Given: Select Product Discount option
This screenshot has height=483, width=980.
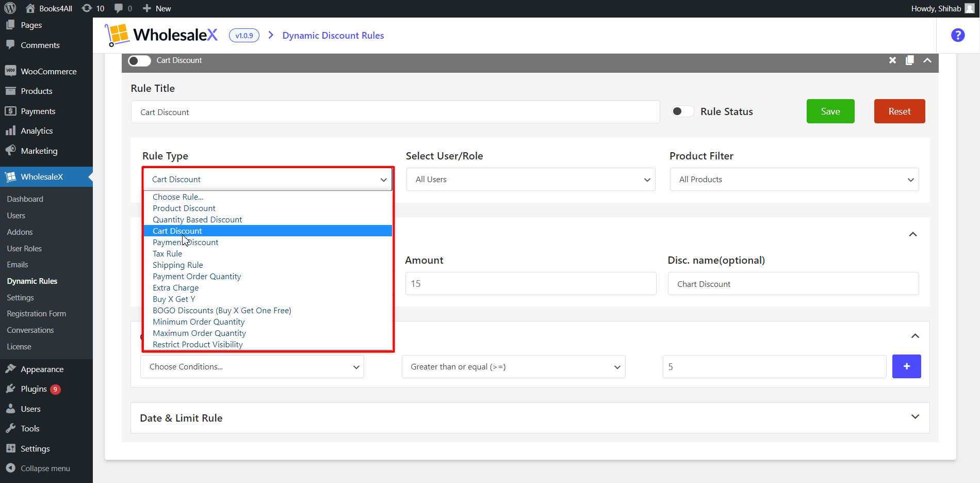Looking at the screenshot, I should point(268,208).
